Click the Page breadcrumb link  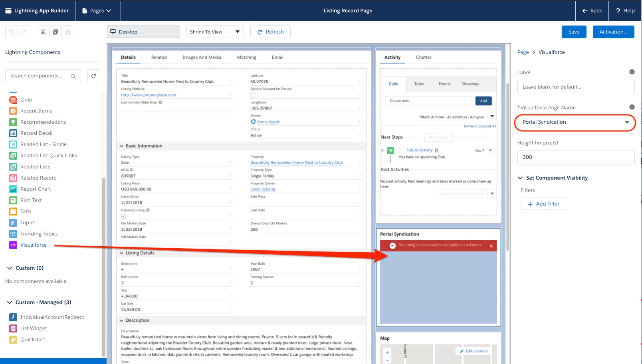pos(523,52)
